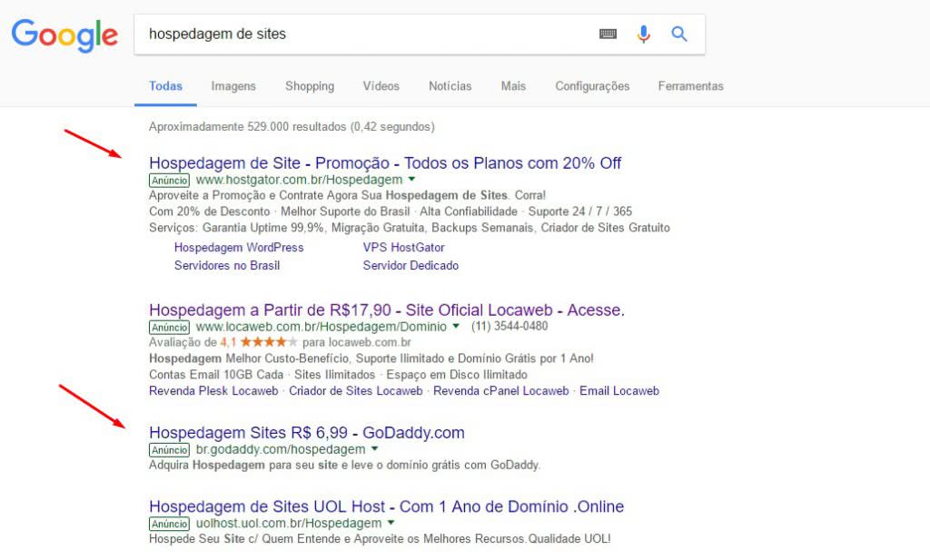Open Revenda Plesk Locaweb link
The width and height of the screenshot is (930, 560).
[x=213, y=390]
